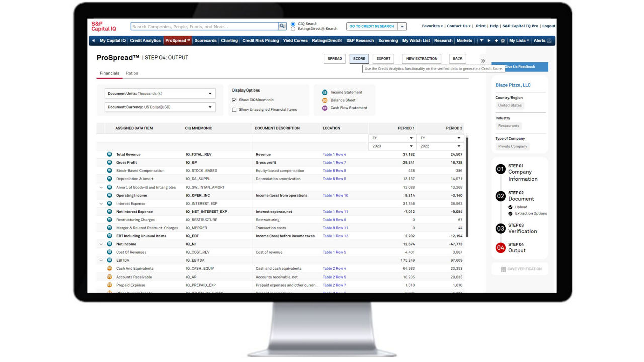Click the navigation bar settings gear icon
The width and height of the screenshot is (644, 362).
(503, 41)
